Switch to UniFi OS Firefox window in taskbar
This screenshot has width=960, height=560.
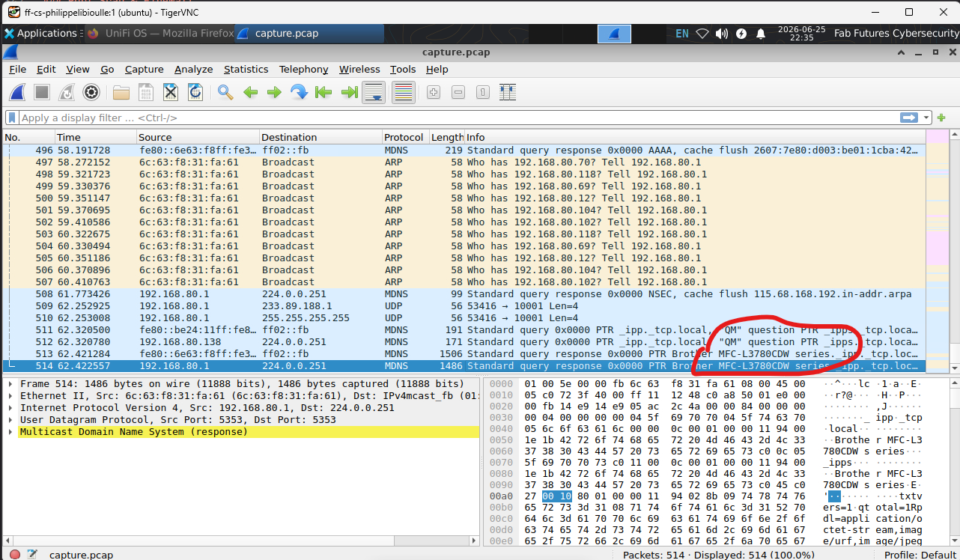pos(160,33)
